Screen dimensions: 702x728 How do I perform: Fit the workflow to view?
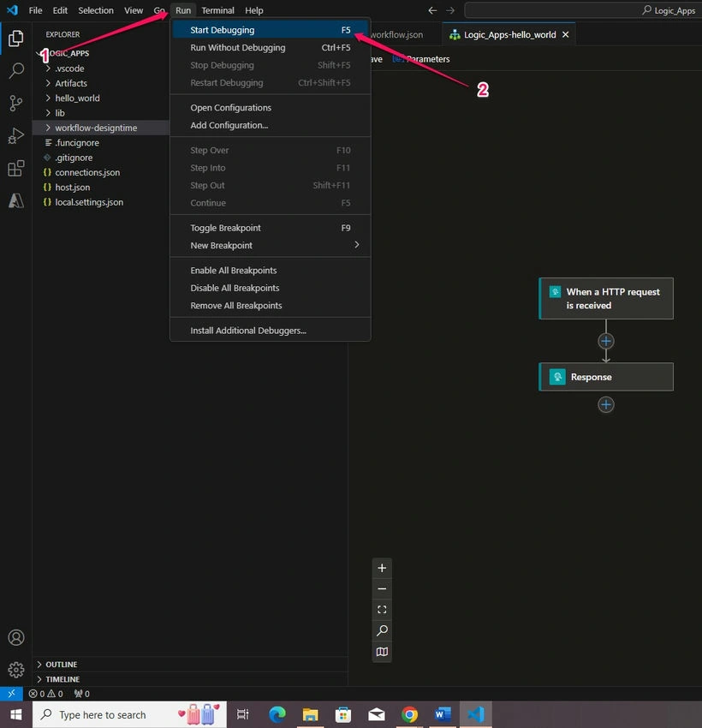tap(382, 610)
